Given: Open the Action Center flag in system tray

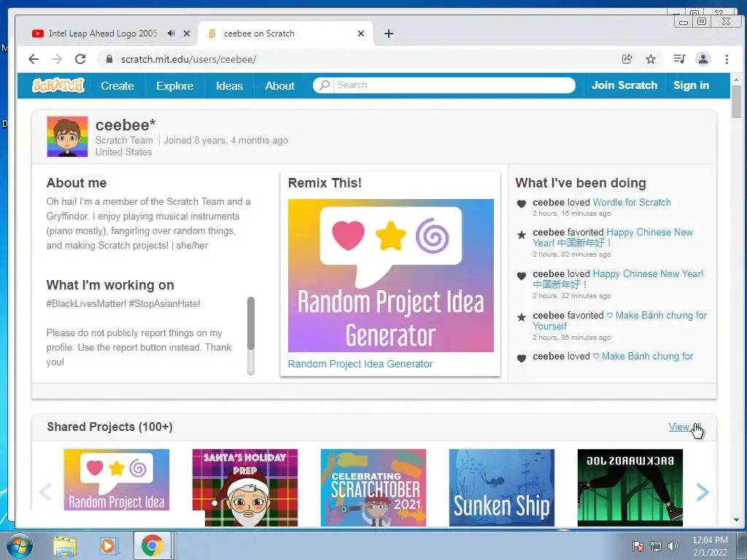Looking at the screenshot, I should point(638,546).
